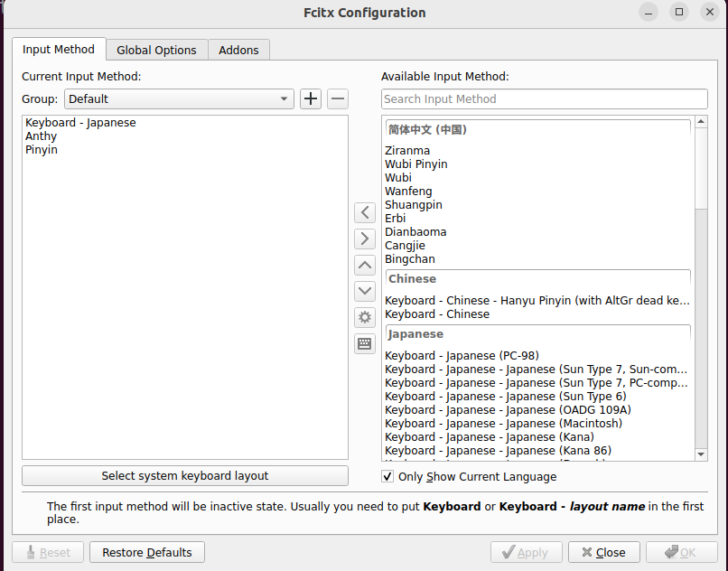
Task: Open the keyboard layout icon button
Action: 365,344
